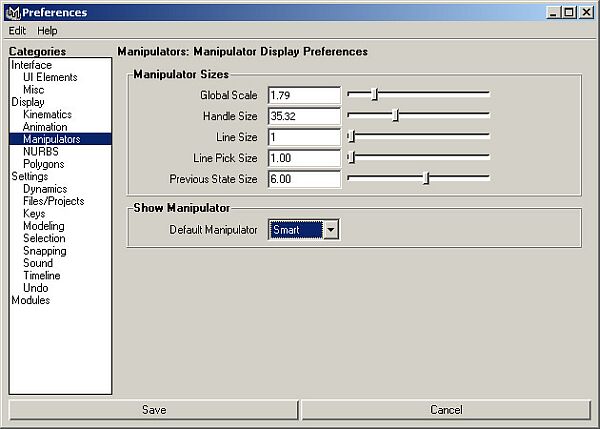600x429 pixels.
Task: Select Kinematics in the Categories list
Action: pos(48,115)
